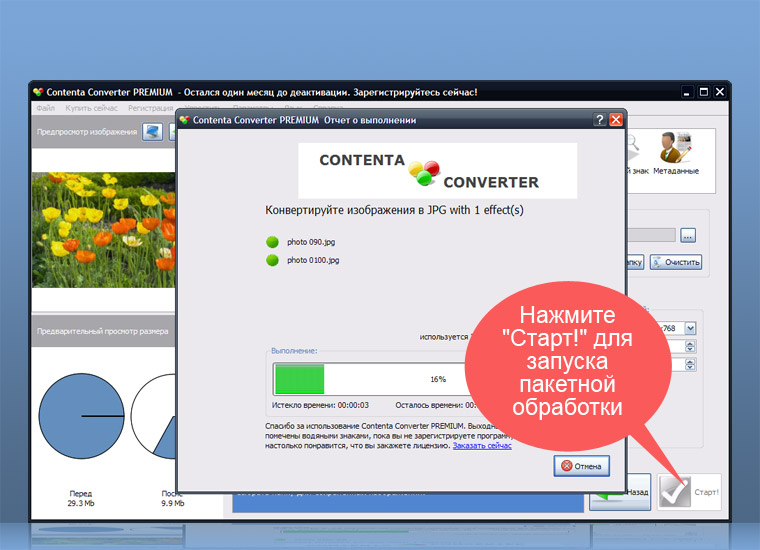
Task: Click the Перед pie chart
Action: tap(81, 416)
